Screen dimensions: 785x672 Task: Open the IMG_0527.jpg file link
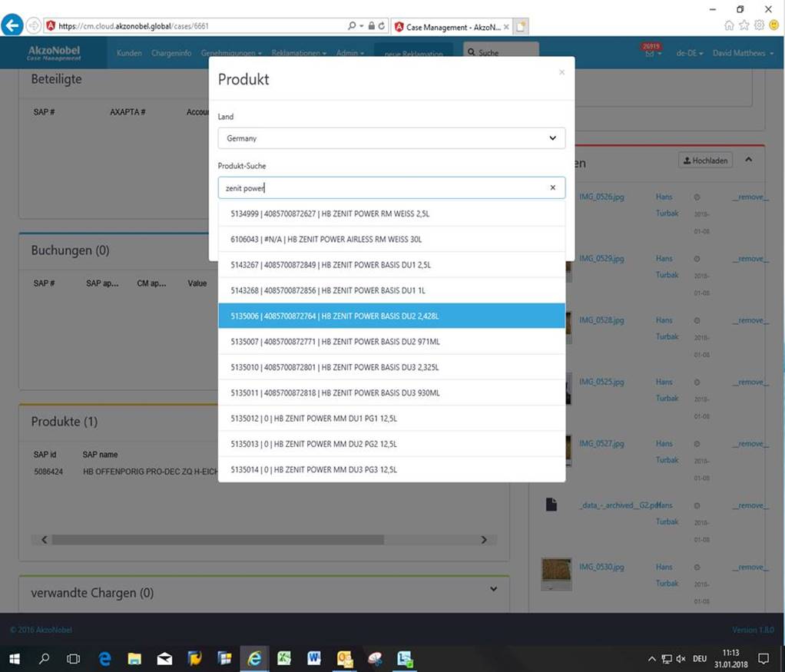pos(601,443)
